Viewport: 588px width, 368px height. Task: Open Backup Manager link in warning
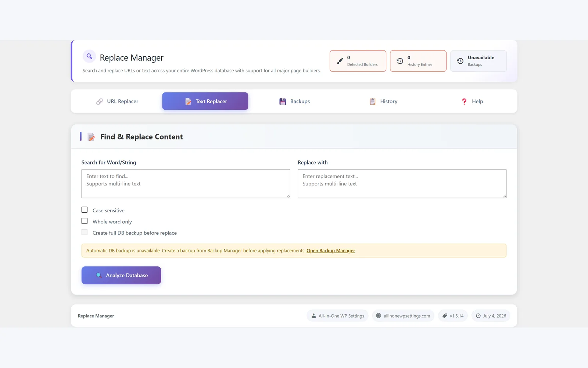[x=331, y=251]
